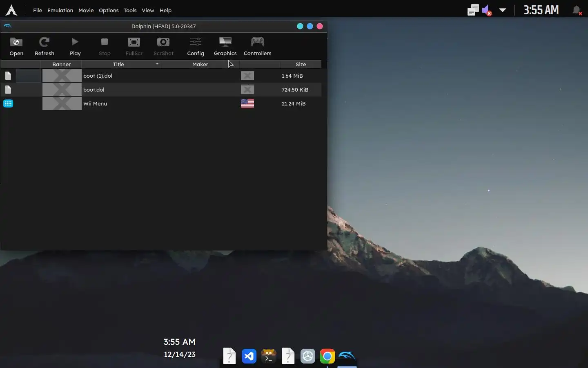Open system settings gear in the dock
The height and width of the screenshot is (368, 588).
pyautogui.click(x=308, y=356)
